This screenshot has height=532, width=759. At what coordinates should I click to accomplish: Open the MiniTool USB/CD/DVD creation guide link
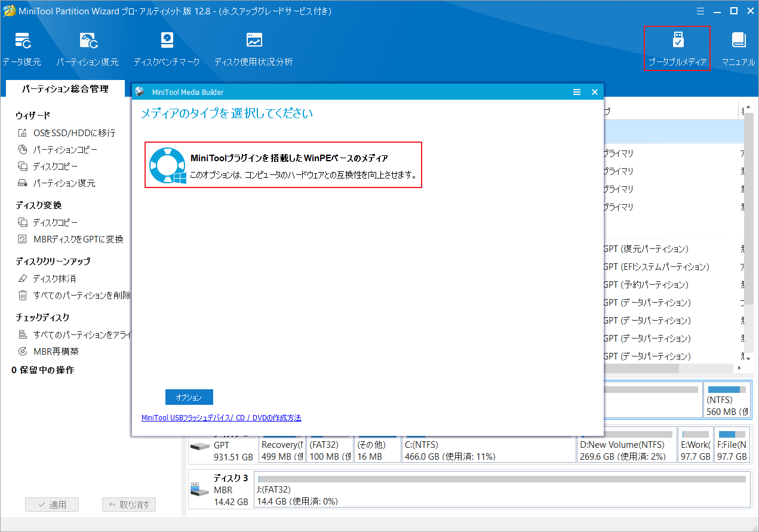[221, 418]
